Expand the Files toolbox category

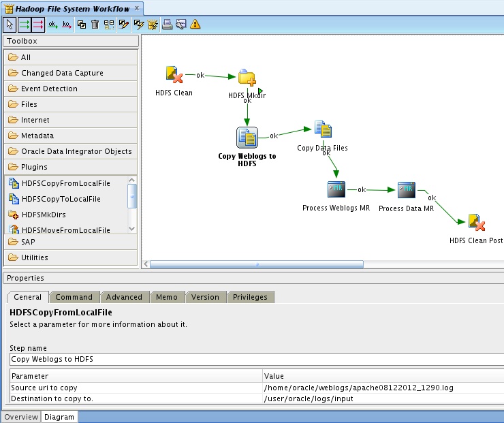click(x=71, y=104)
